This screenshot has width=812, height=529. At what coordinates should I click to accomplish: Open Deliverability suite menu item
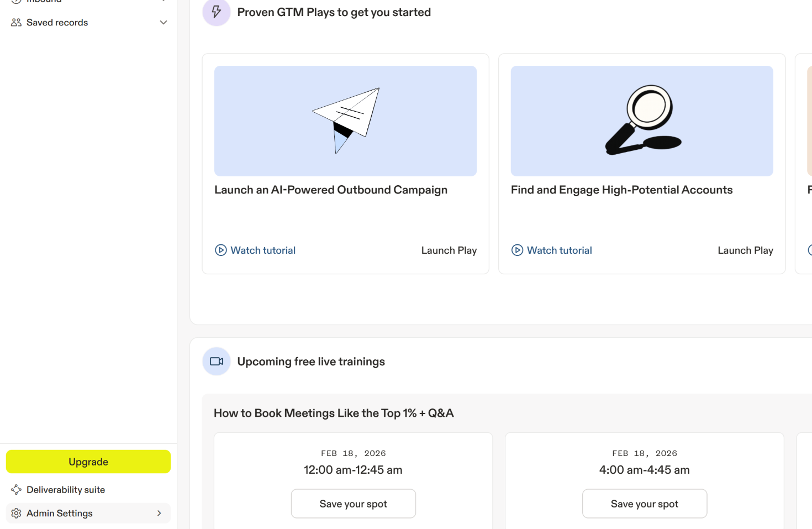[x=66, y=490]
